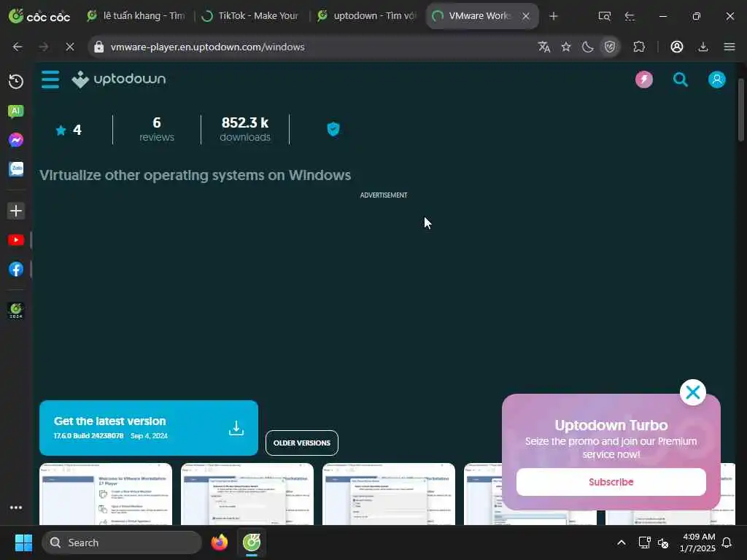Go back to the previous page
Image resolution: width=747 pixels, height=560 pixels.
pos(18,47)
